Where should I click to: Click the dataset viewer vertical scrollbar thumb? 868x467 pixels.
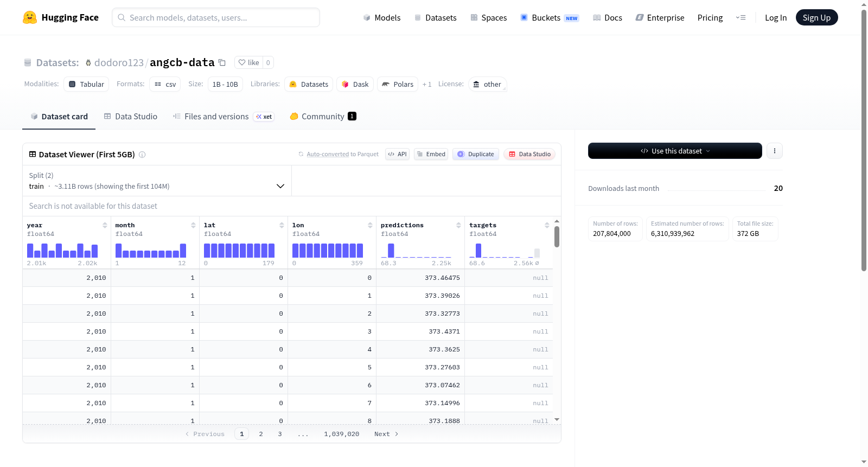(557, 236)
